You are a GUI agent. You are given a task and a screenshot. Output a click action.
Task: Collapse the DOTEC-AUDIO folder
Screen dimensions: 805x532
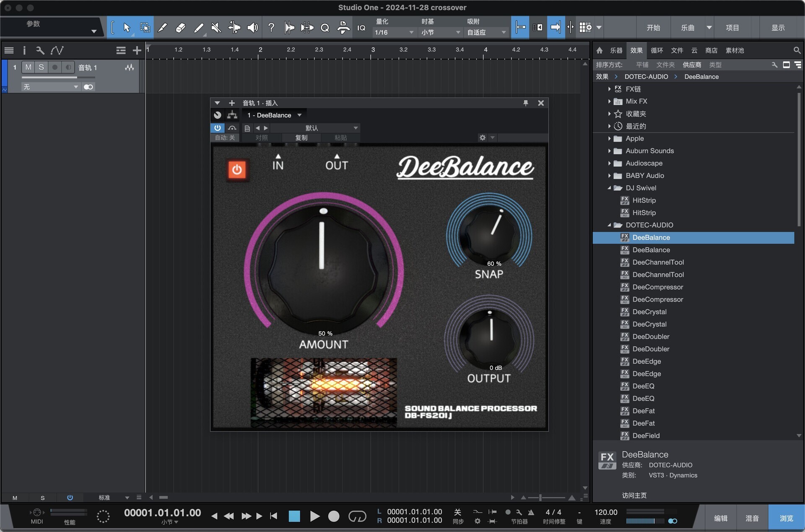pyautogui.click(x=609, y=225)
